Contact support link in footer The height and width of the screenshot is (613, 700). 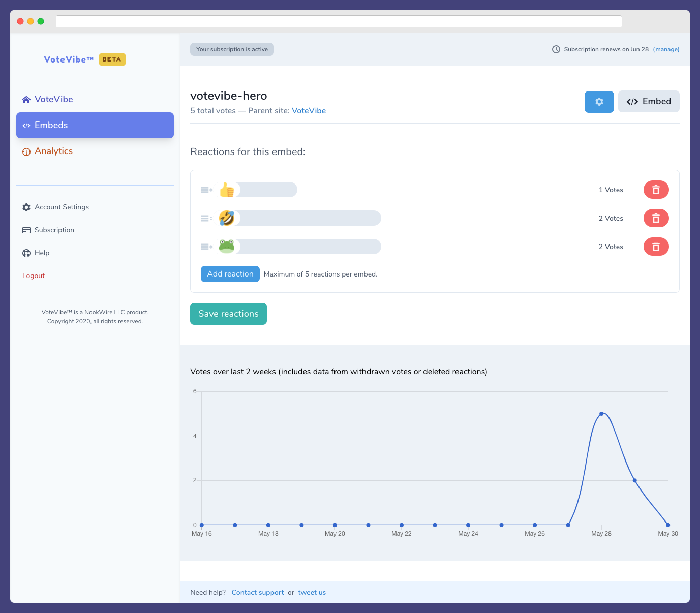pos(258,592)
